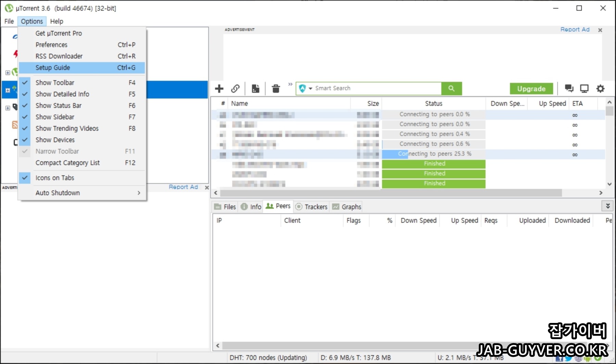Click the 25.3 % progress bar
Image resolution: width=616 pixels, height=364 pixels.
[x=434, y=154]
